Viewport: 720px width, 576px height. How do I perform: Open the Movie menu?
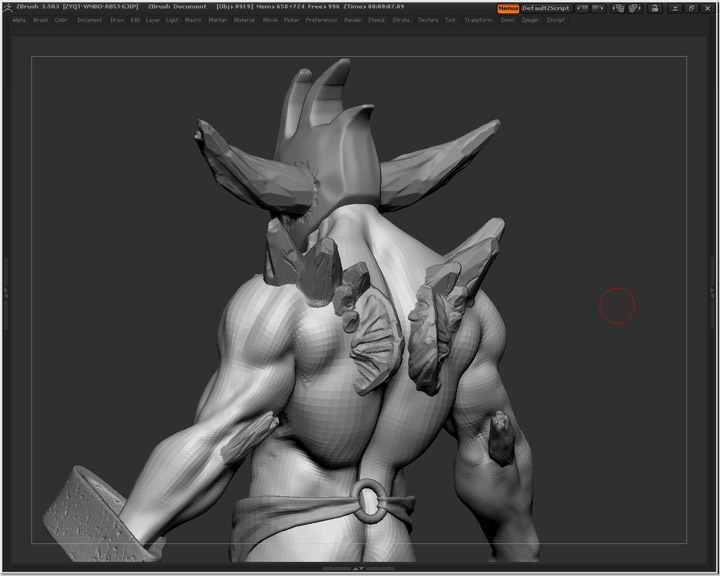point(270,20)
